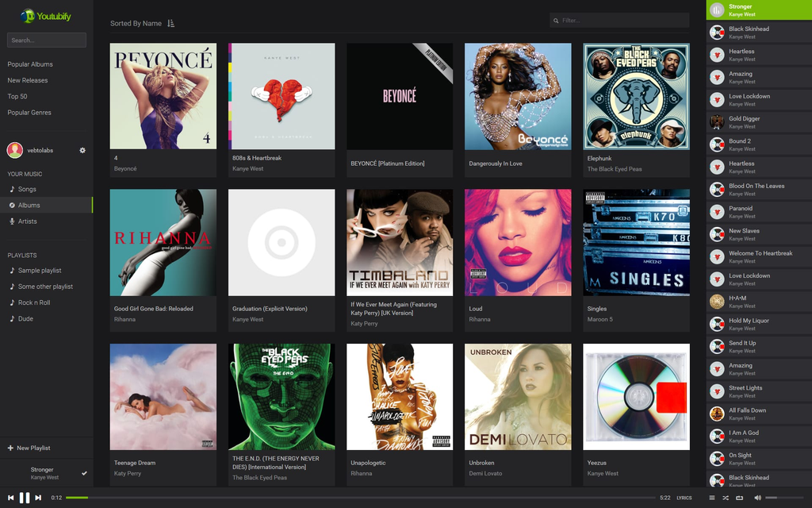Focus the album Filter field
Viewport: 812px width, 508px height.
coord(619,20)
